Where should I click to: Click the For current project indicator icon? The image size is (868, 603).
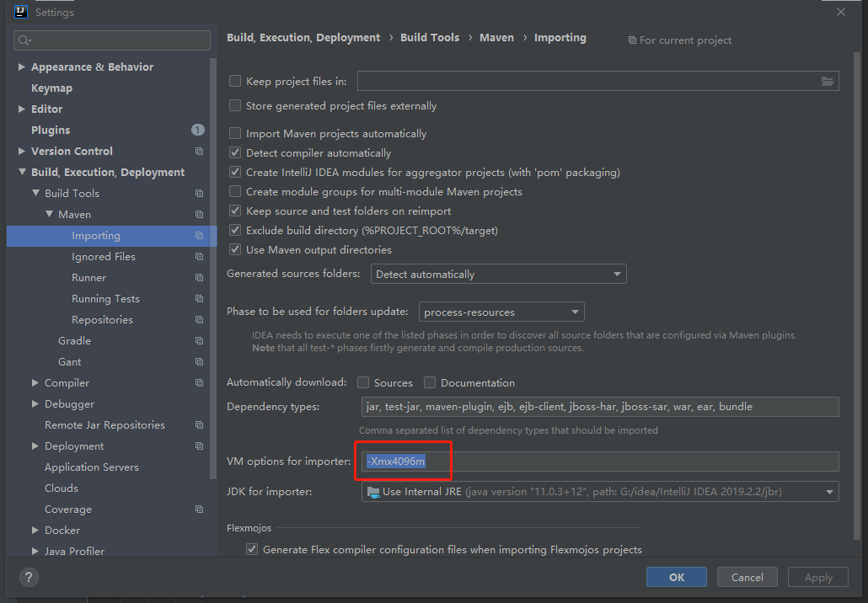[632, 40]
